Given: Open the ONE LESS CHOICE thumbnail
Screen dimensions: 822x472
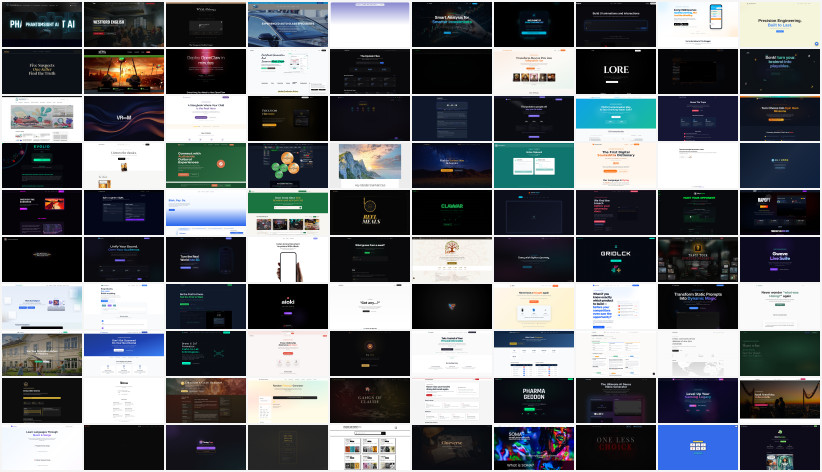Looking at the screenshot, I should point(616,448).
